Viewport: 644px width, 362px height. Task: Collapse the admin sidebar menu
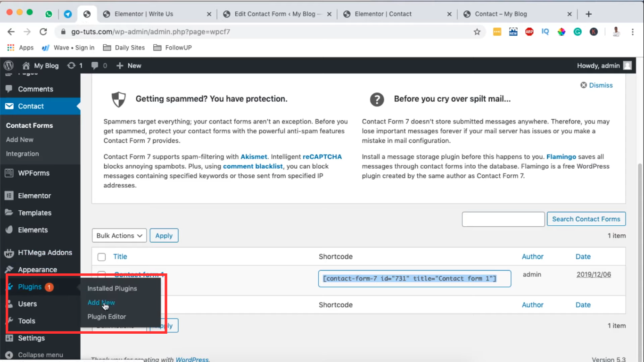pos(40,355)
